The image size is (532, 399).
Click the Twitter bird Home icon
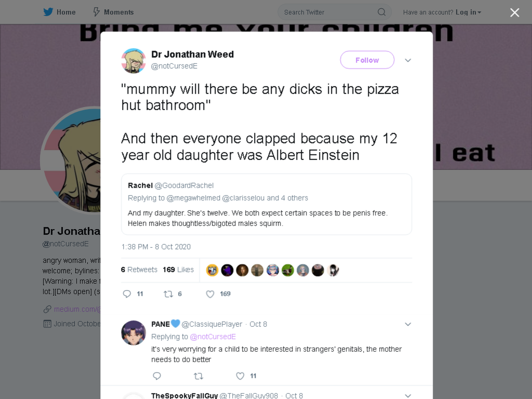(x=48, y=12)
